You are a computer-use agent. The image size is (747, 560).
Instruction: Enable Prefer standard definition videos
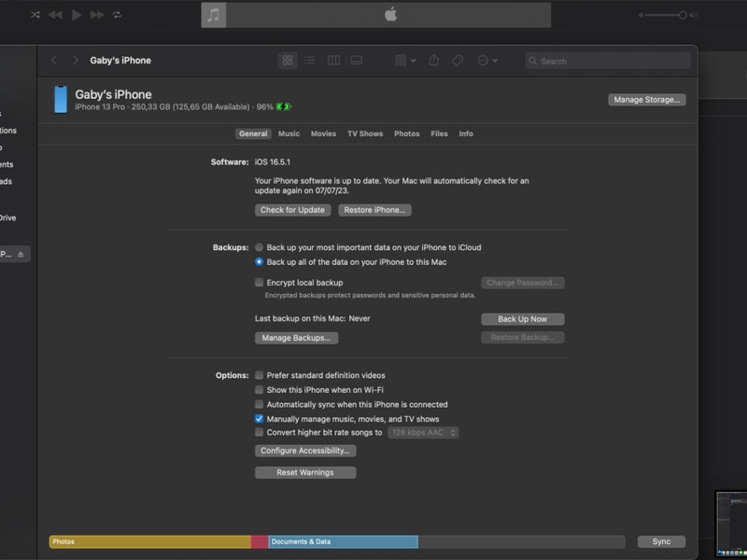259,375
